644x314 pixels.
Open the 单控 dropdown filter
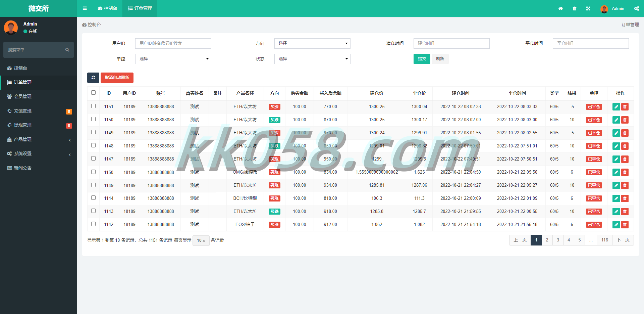(173, 59)
